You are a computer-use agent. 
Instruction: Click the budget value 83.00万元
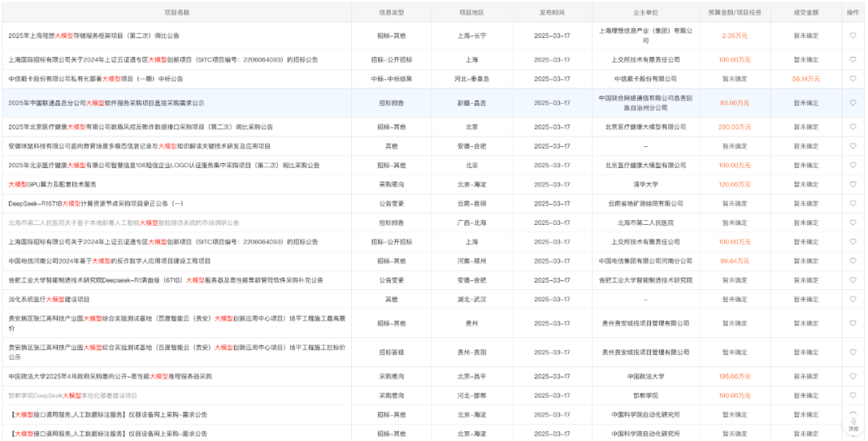pos(735,103)
